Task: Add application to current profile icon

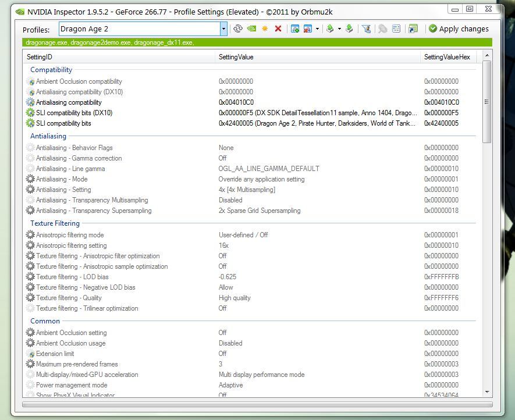Action: pos(295,29)
